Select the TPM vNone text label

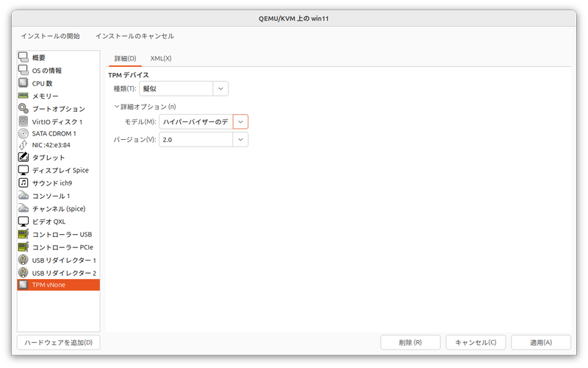tap(49, 285)
